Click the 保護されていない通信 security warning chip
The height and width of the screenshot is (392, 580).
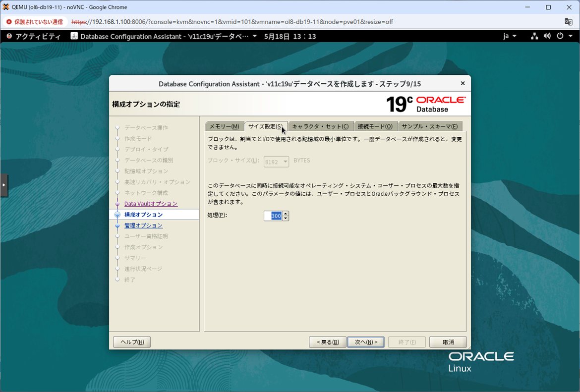(35, 22)
